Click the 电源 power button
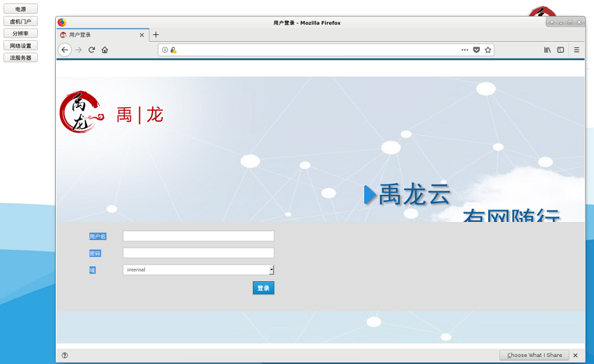 20,9
